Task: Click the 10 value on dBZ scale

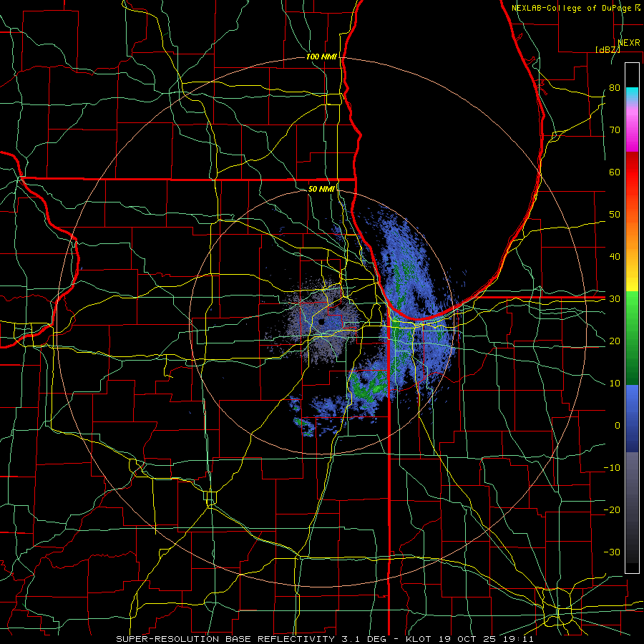Action: [615, 384]
